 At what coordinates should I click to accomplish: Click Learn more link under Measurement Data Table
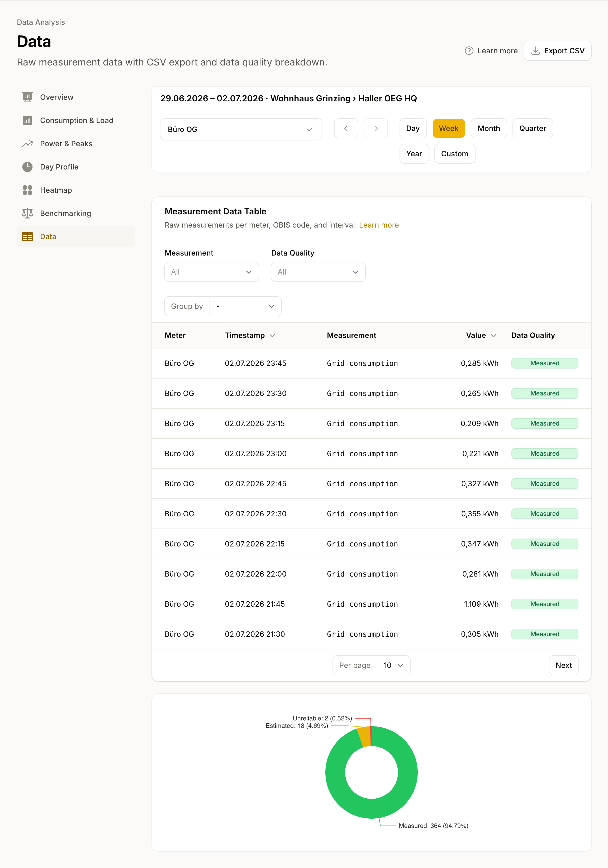pos(379,225)
